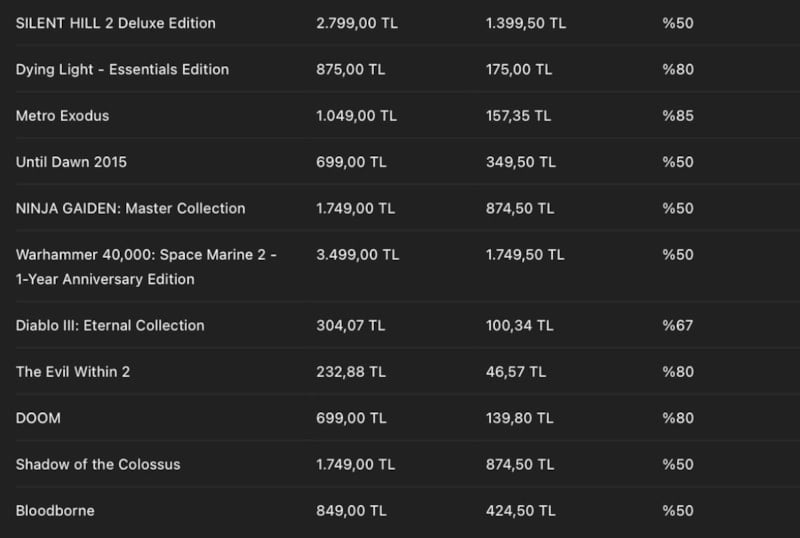The height and width of the screenshot is (538, 800).
Task: Click the 424,50 TL Bloodborne sale price
Action: pyautogui.click(x=520, y=511)
